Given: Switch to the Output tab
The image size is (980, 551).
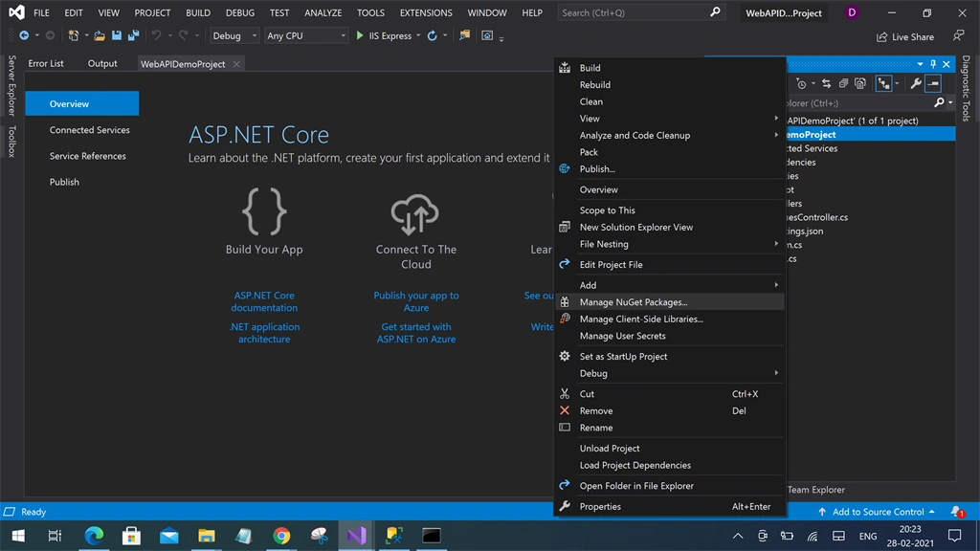Looking at the screenshot, I should point(101,63).
